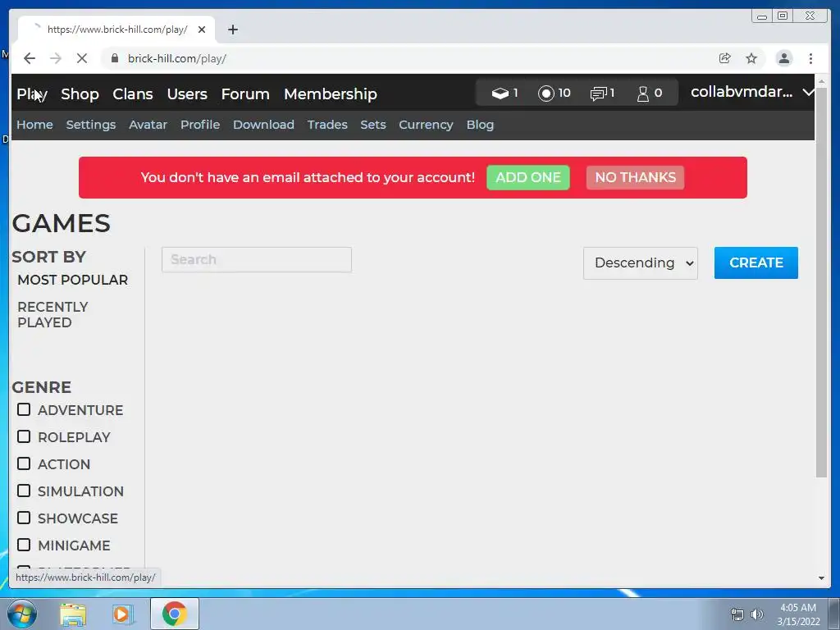
Task: Open the Membership menu item
Action: (x=331, y=94)
